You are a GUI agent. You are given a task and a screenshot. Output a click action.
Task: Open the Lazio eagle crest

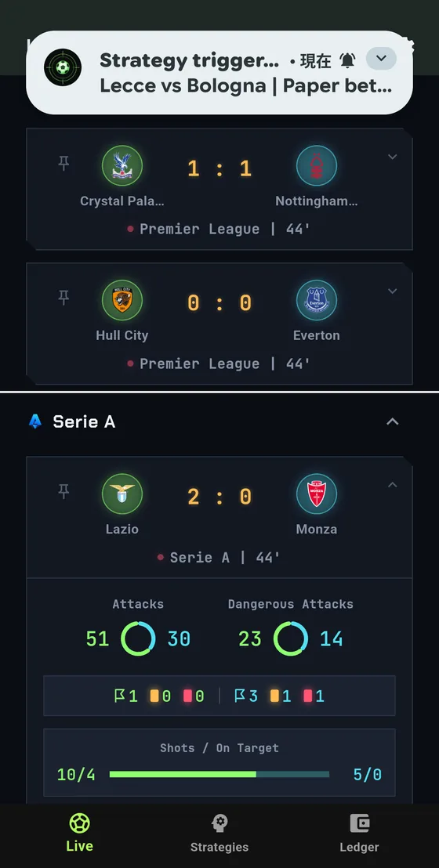tap(122, 494)
